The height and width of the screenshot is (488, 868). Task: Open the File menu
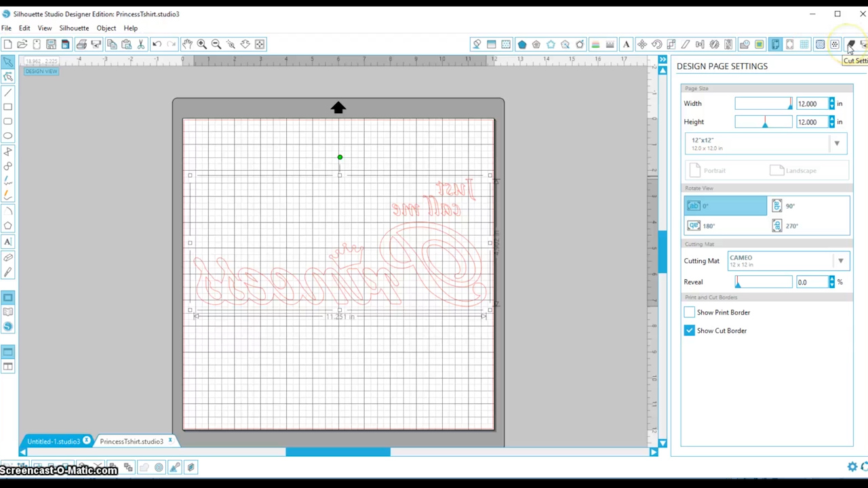pos(6,28)
